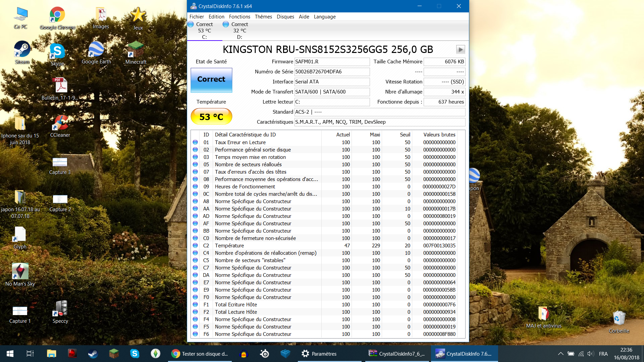Launch CCleaner desktop shortcut
This screenshot has height=362, width=644.
click(x=60, y=126)
